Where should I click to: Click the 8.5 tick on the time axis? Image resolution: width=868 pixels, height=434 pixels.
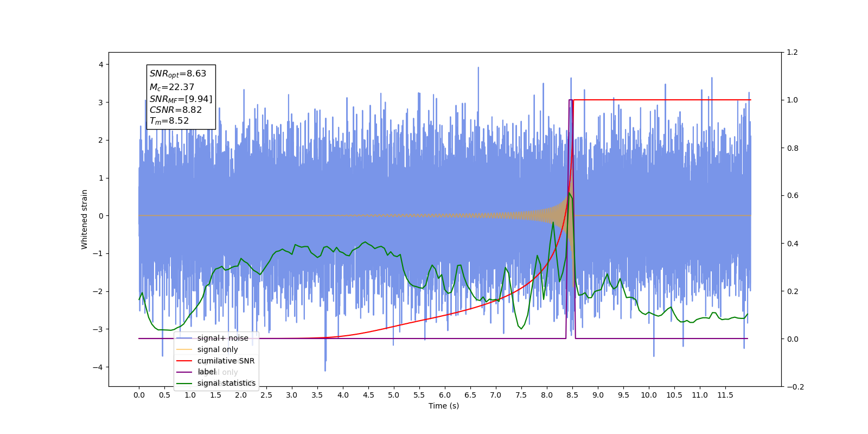pyautogui.click(x=572, y=395)
